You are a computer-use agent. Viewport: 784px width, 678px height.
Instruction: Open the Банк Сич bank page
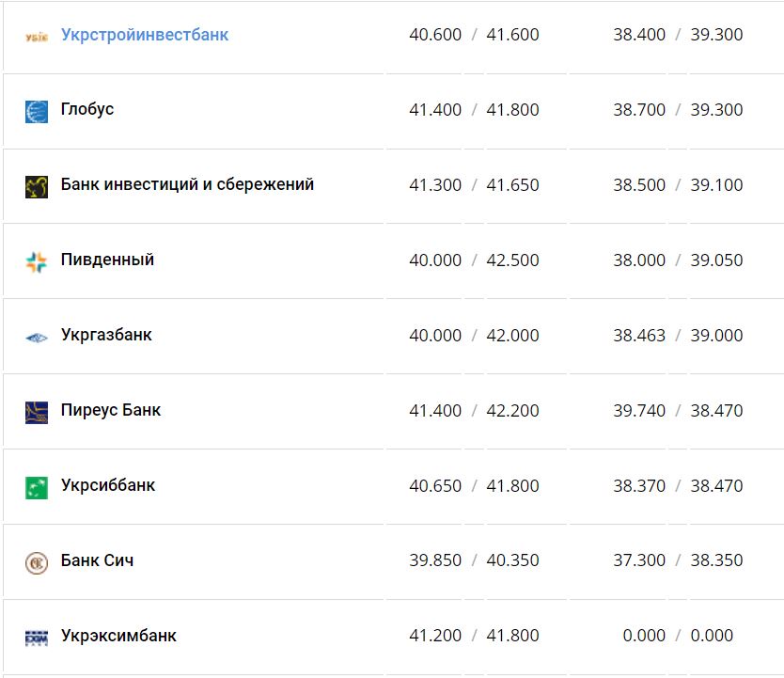(x=97, y=560)
